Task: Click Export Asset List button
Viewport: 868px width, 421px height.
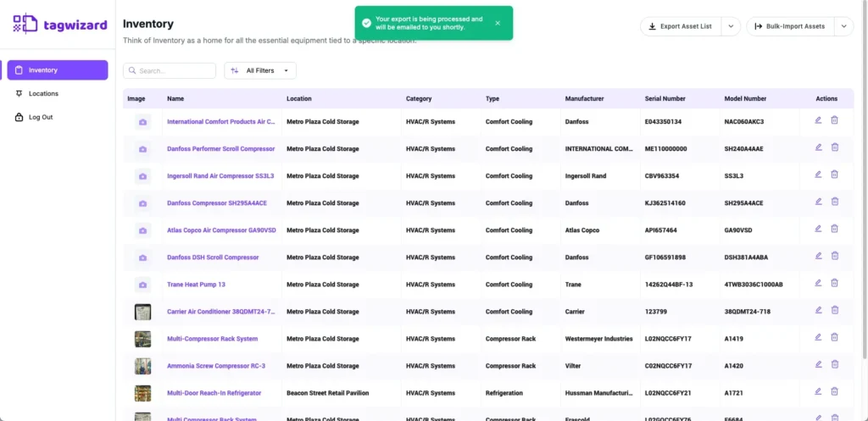Action: pyautogui.click(x=681, y=26)
